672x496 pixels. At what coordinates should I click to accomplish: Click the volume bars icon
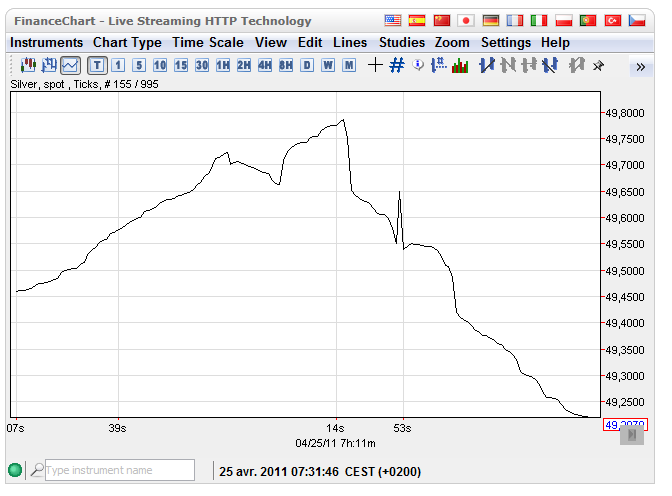tap(460, 66)
